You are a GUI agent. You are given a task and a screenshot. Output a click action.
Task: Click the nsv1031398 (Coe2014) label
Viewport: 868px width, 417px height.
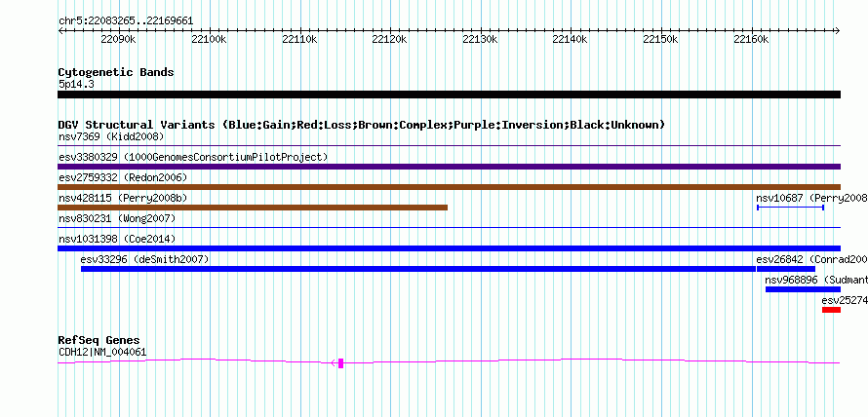pos(117,239)
